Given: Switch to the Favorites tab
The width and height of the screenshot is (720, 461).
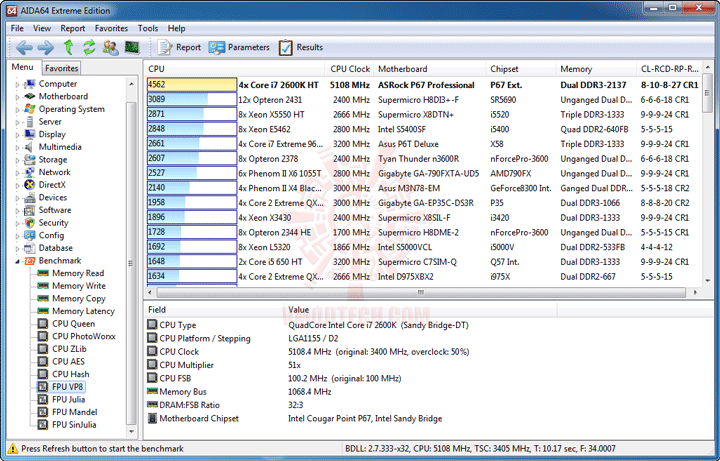Looking at the screenshot, I should pos(62,68).
